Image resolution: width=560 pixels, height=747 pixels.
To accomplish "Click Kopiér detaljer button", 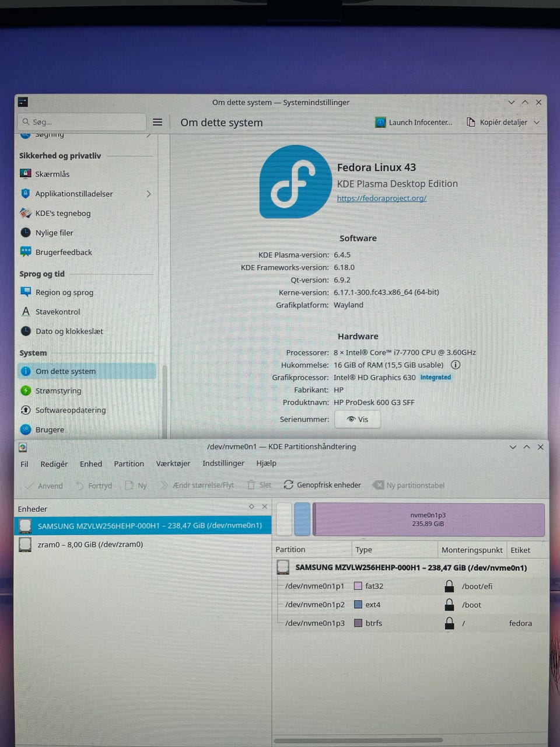I will 497,123.
